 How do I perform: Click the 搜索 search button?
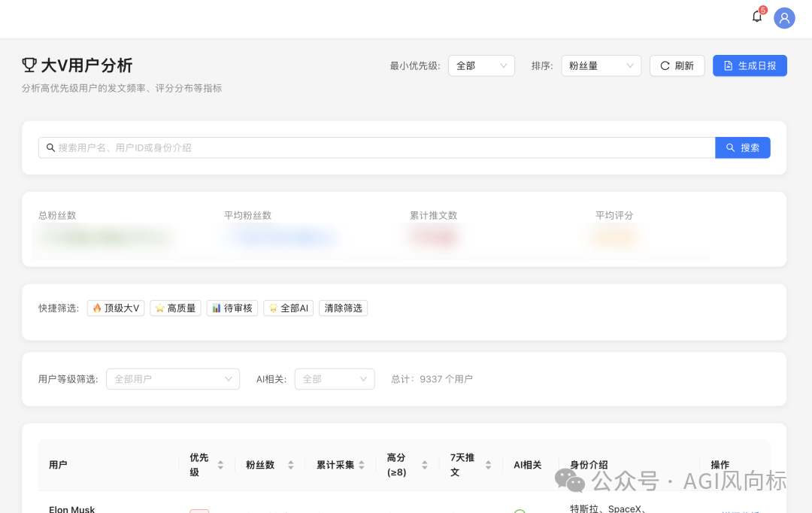pyautogui.click(x=743, y=147)
